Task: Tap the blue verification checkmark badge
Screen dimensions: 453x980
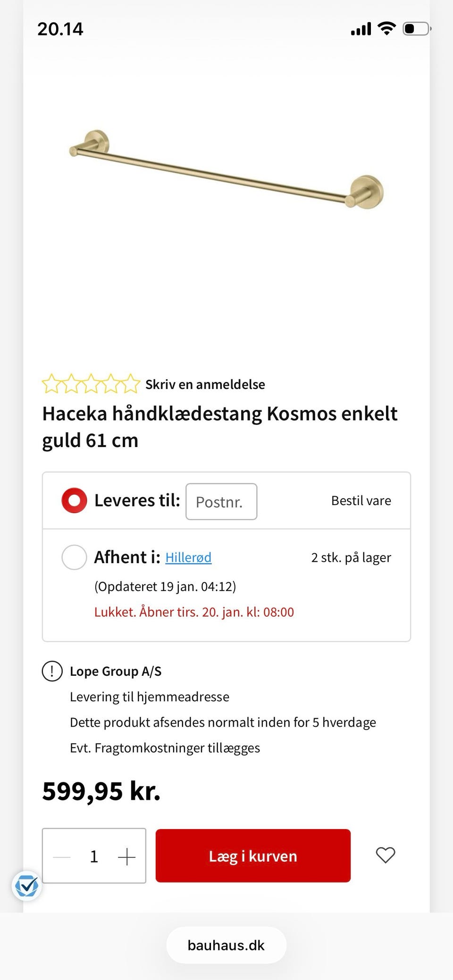Action: (x=26, y=886)
